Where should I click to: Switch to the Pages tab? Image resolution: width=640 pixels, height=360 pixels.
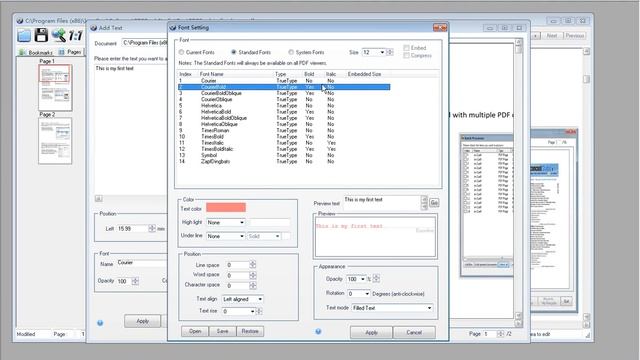(x=70, y=52)
